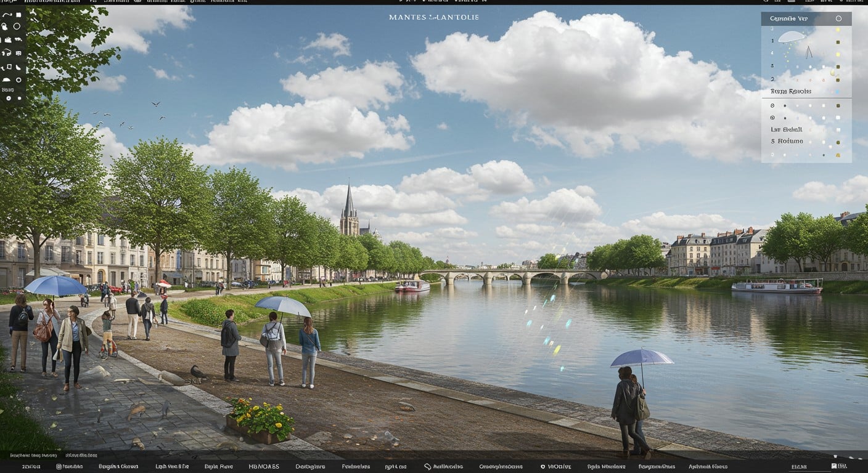The image size is (868, 473).
Task: Select the filled square shape tool
Action: click(18, 15)
